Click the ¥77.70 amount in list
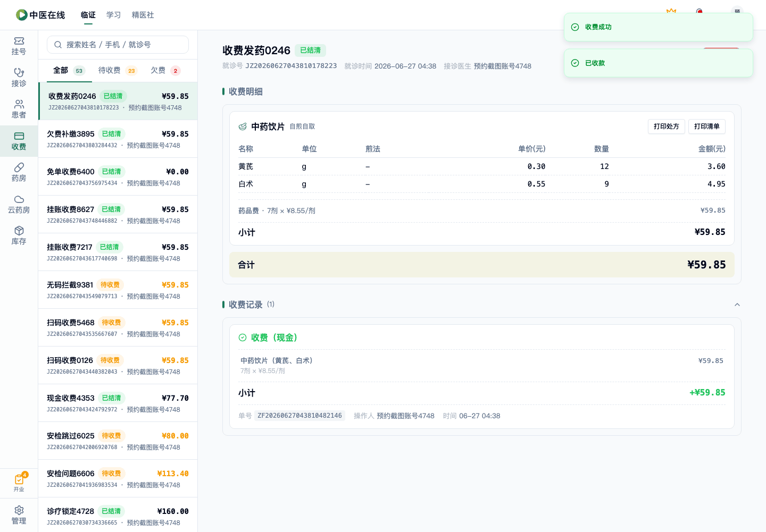 176,398
